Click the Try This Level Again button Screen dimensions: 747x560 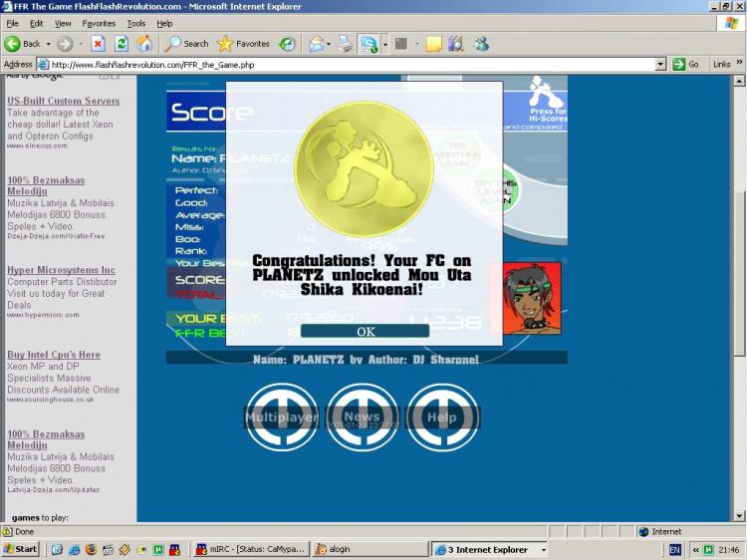(x=495, y=189)
